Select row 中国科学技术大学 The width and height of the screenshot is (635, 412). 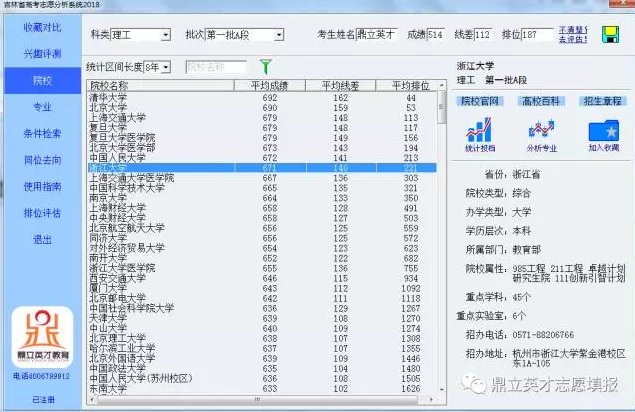click(262, 188)
